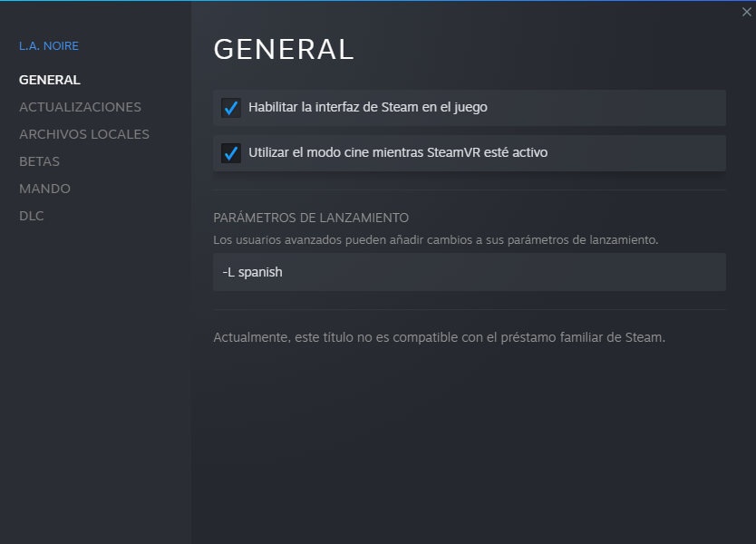
Task: Show the DLC section
Action: pos(32,216)
